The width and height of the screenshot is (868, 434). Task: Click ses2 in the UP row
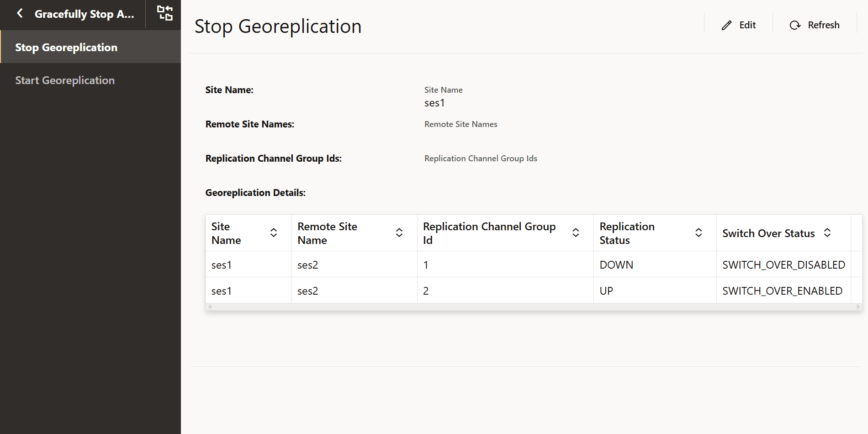(355, 291)
